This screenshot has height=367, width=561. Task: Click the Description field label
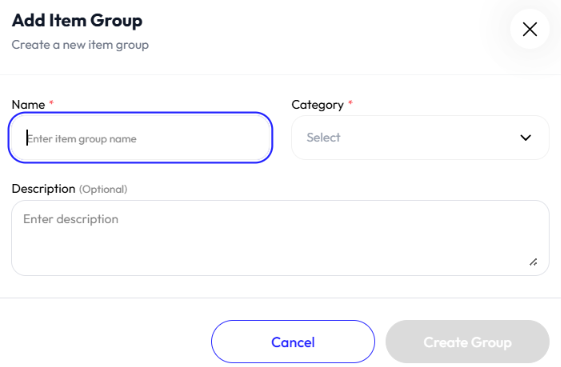point(43,189)
